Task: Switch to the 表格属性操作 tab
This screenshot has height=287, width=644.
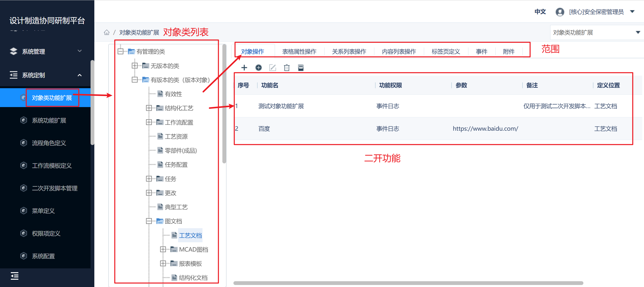Action: 299,52
